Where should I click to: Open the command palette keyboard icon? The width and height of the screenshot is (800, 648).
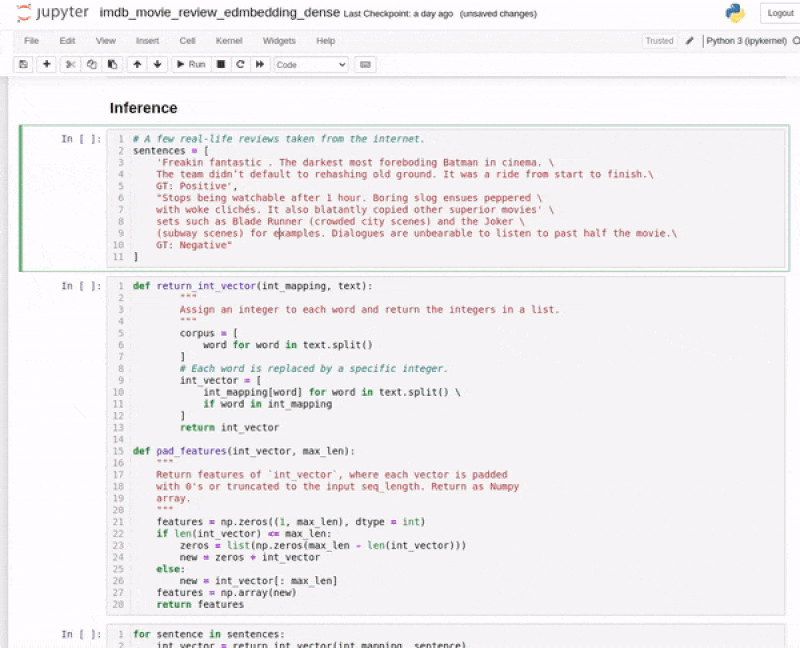[364, 64]
